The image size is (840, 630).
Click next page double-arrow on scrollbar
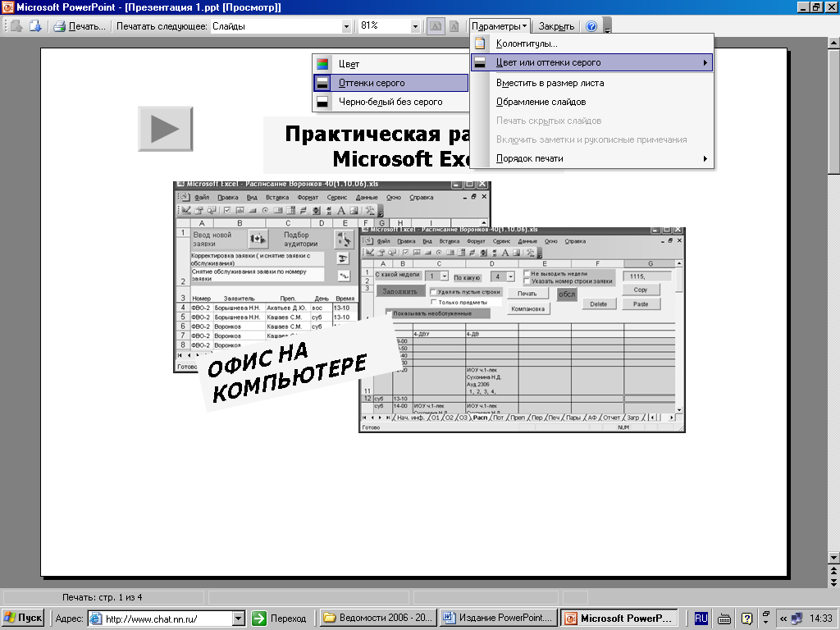[x=833, y=582]
